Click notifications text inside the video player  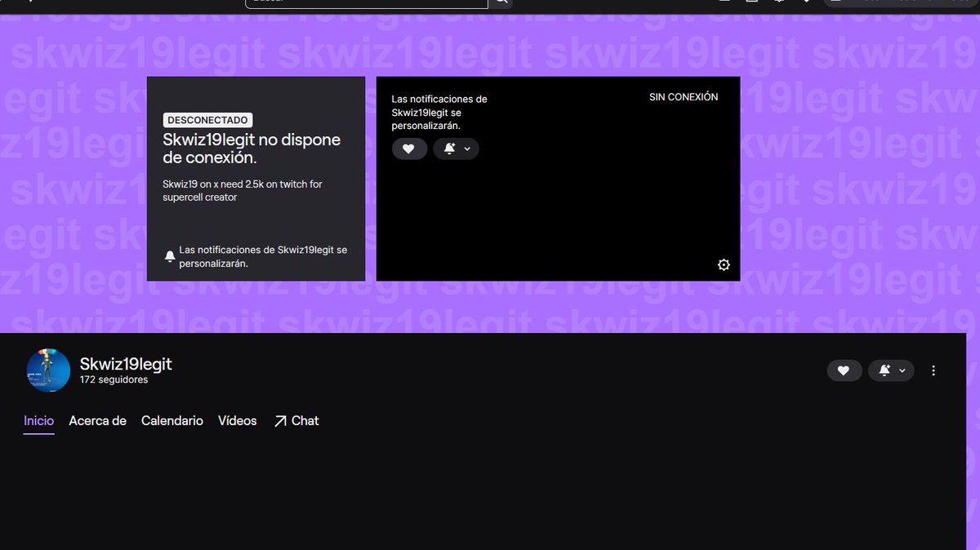439,113
